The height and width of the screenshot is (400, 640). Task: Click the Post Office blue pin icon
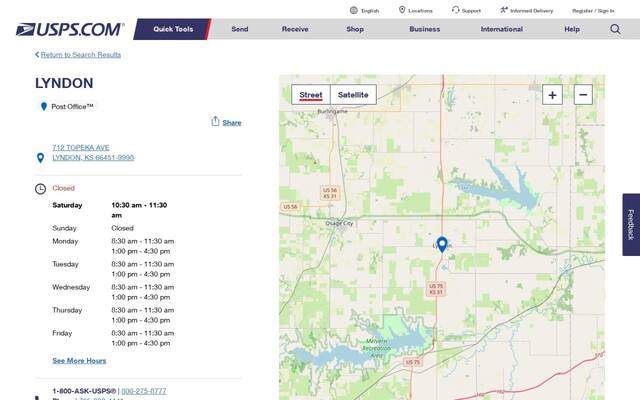[x=44, y=107]
